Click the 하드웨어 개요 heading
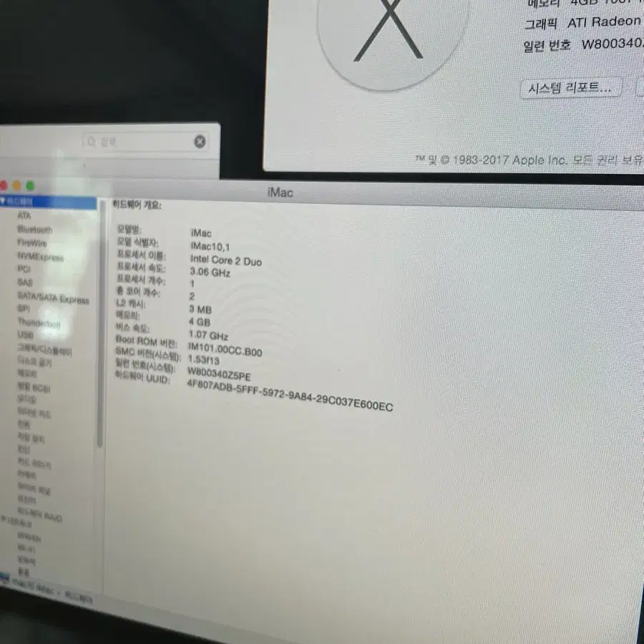The width and height of the screenshot is (644, 644). tap(137, 205)
